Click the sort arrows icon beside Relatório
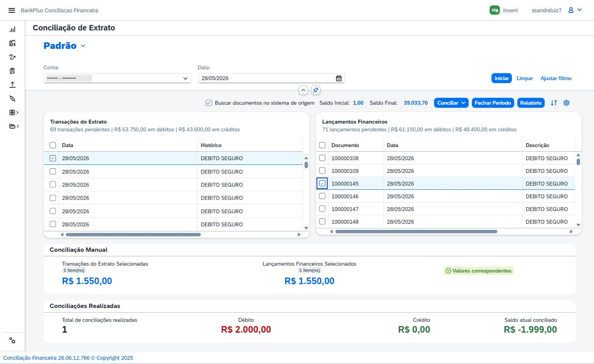The image size is (594, 364). (x=554, y=103)
